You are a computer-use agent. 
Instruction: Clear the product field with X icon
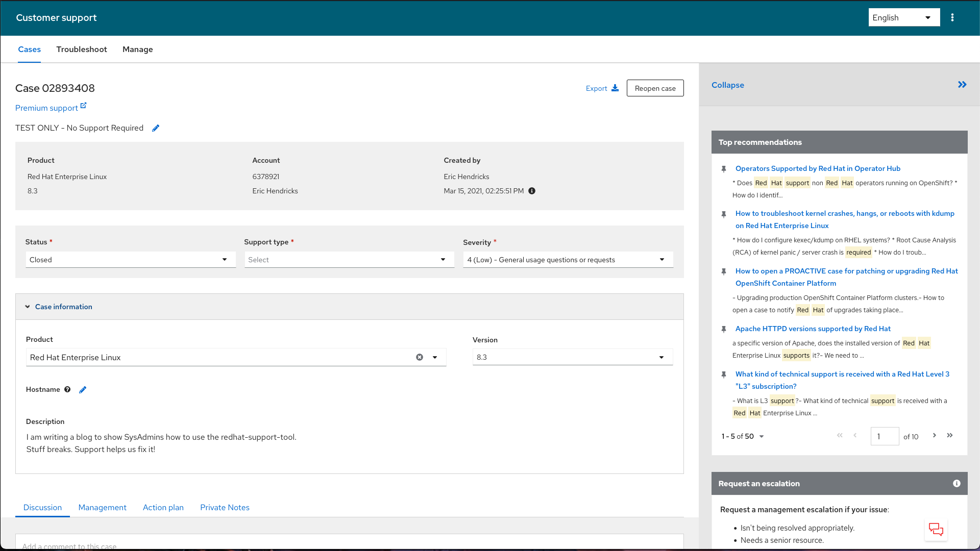click(x=420, y=357)
